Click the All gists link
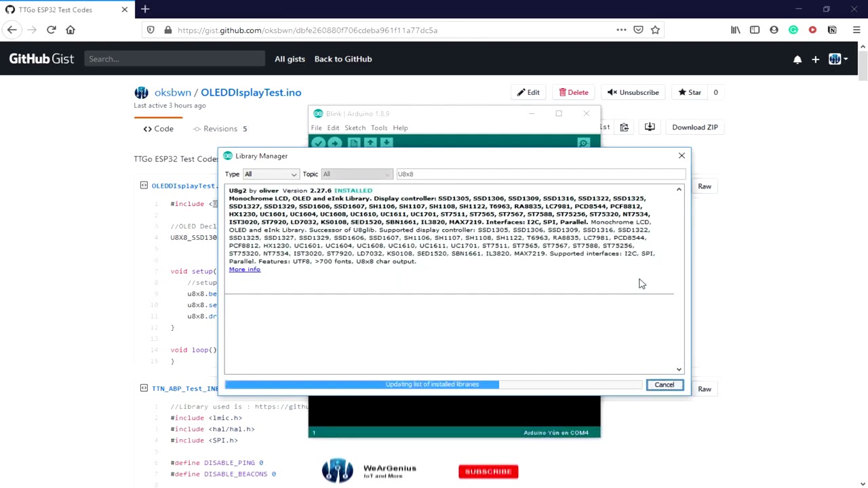Viewport: 868px width, 488px height. [290, 59]
